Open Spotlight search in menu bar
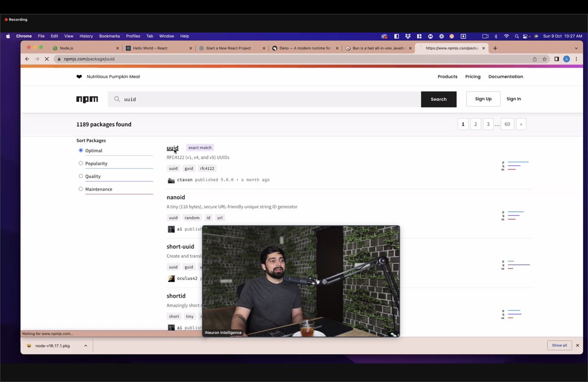Screen dimensions: 588x382 [516, 36]
